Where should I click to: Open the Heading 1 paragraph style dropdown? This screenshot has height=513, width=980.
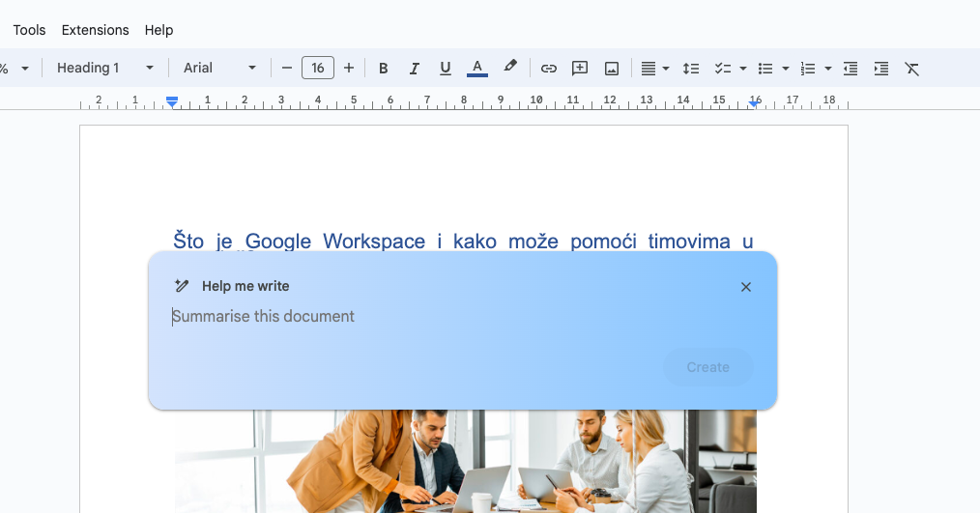pyautogui.click(x=104, y=68)
